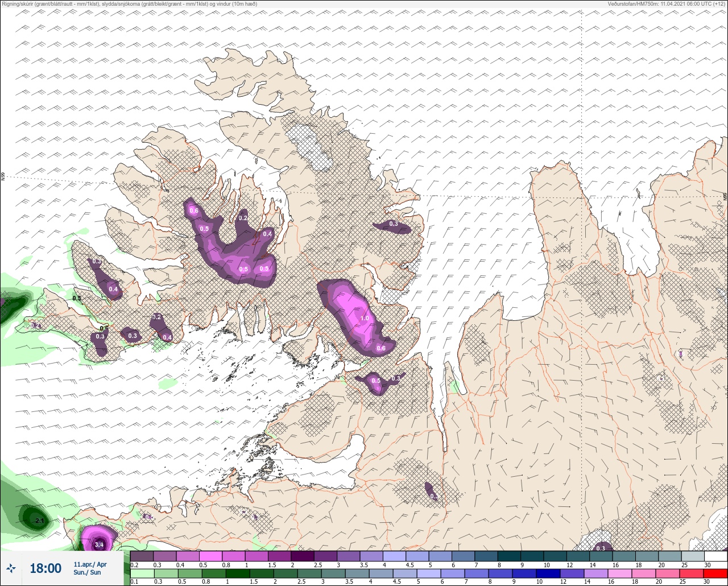Click the 2.1 rain value in the dark green area

[x=40, y=521]
